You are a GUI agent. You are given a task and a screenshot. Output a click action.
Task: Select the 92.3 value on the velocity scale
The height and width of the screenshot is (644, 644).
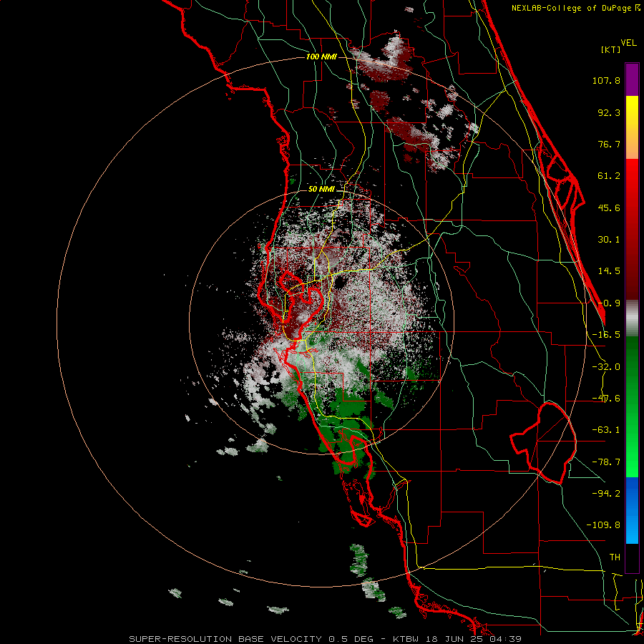[609, 112]
